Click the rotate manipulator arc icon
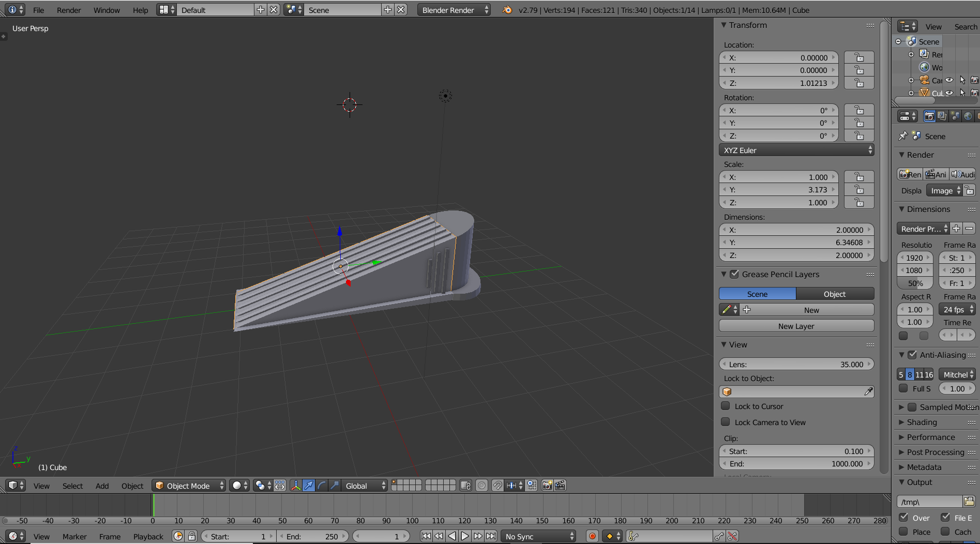 click(322, 486)
